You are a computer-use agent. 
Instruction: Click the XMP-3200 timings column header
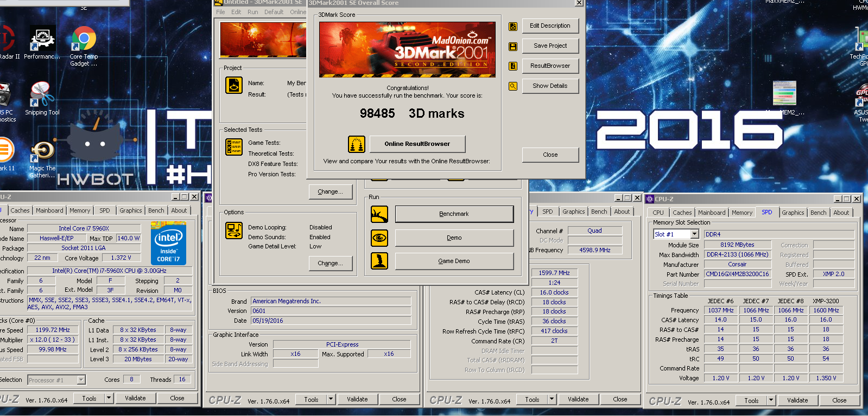click(x=826, y=301)
